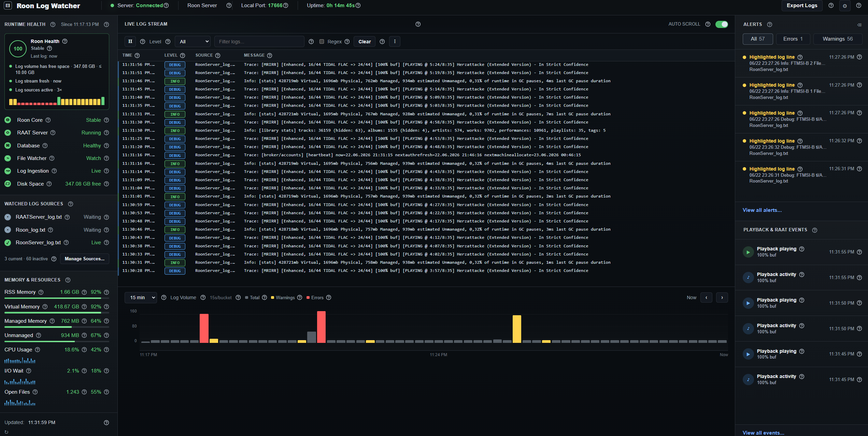Open the Level filter dropdown

click(193, 42)
